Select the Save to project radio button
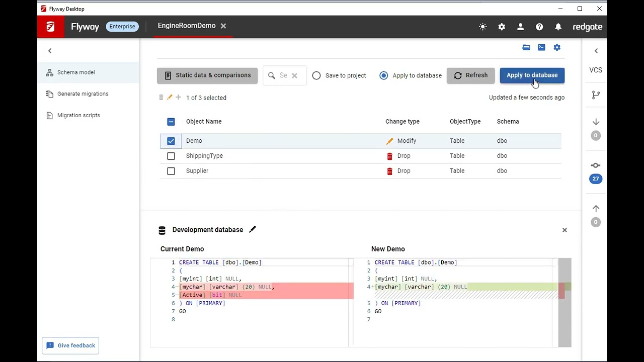The image size is (644, 362). (x=316, y=75)
